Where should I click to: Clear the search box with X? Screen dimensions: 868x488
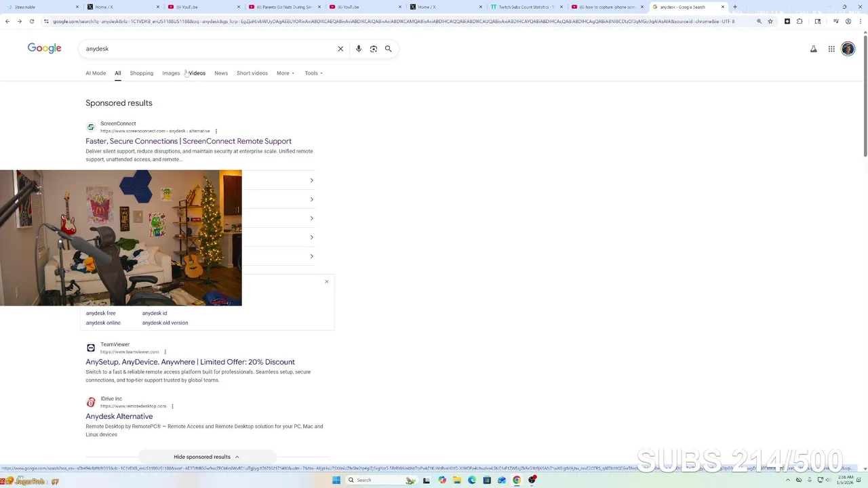[x=340, y=49]
